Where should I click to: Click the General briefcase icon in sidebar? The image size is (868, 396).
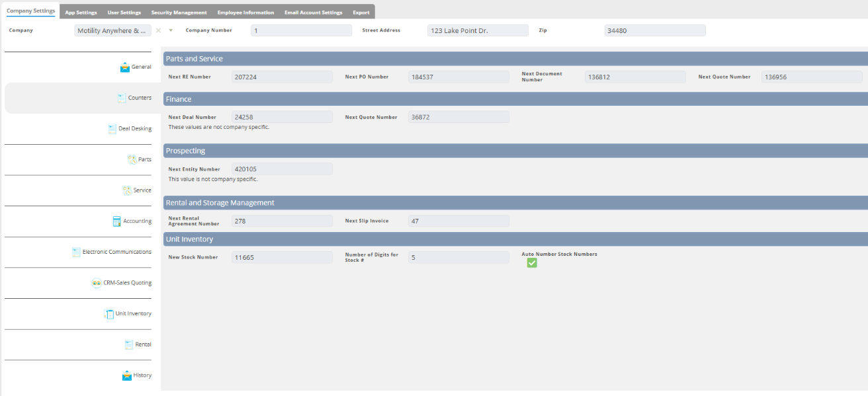(124, 67)
